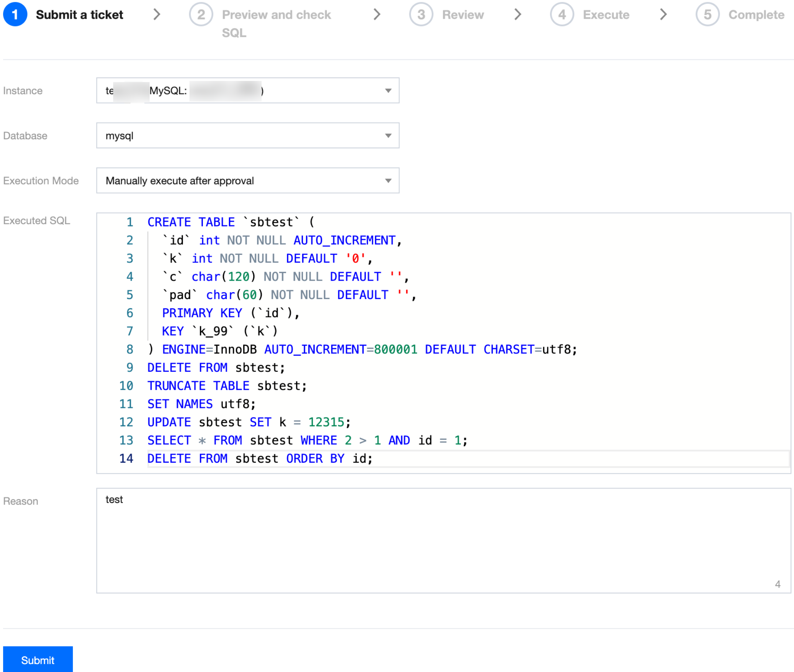Click the CREATE TABLE line in editor
Viewport: 794px width, 672px height.
[x=230, y=222]
